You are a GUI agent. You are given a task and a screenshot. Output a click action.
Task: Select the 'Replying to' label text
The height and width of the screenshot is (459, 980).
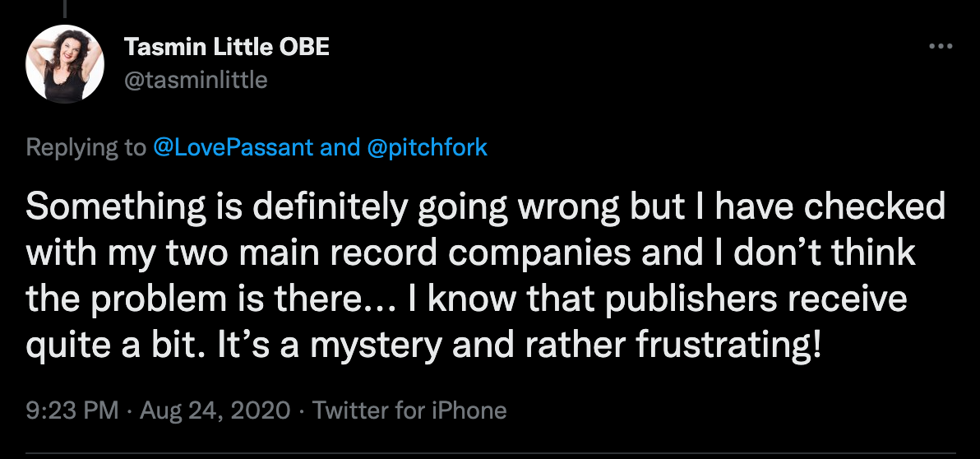(86, 148)
